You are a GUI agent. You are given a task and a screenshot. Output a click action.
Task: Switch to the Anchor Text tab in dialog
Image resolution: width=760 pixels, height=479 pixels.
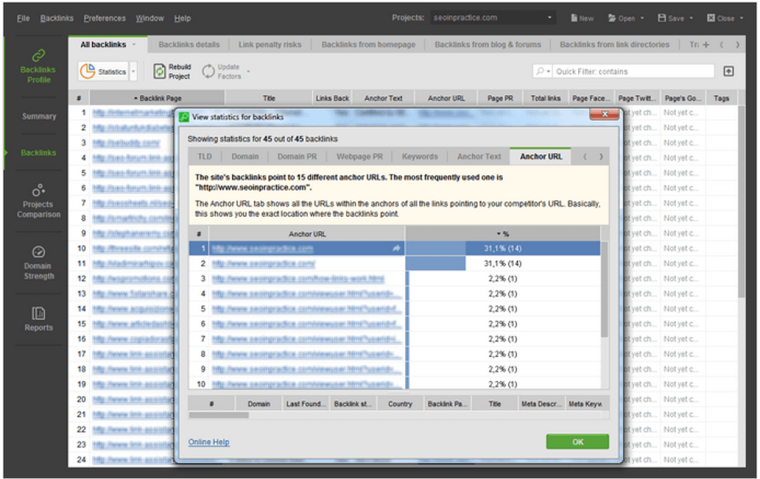pos(478,156)
